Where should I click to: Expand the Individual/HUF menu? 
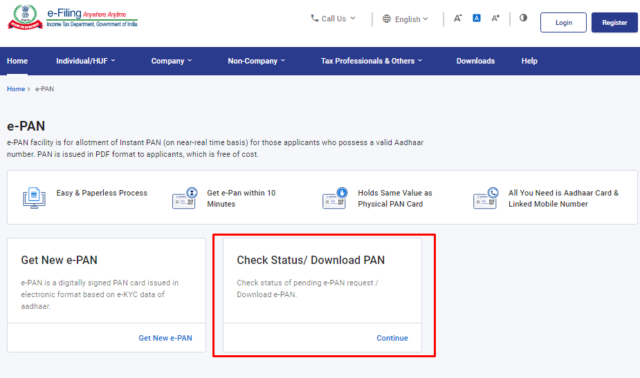pos(86,61)
